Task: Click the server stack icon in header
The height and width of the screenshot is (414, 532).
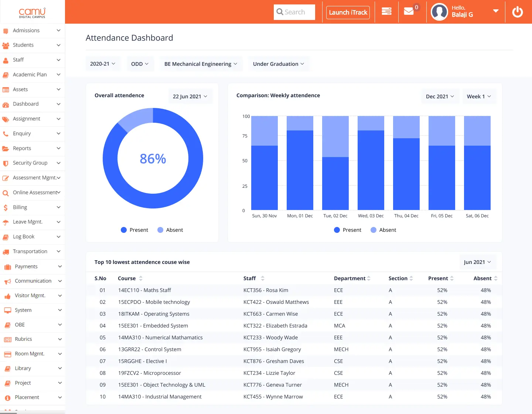Action: 386,12
